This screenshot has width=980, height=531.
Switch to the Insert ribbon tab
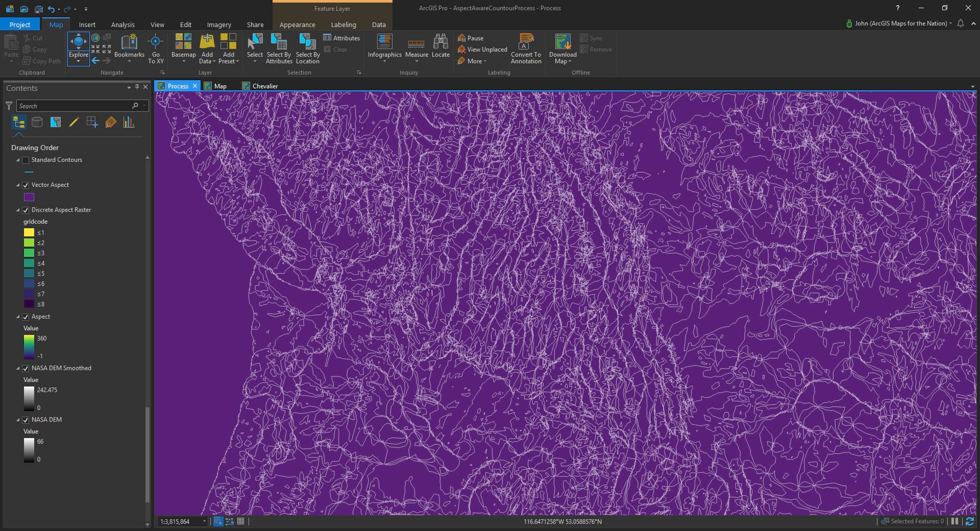[x=87, y=25]
